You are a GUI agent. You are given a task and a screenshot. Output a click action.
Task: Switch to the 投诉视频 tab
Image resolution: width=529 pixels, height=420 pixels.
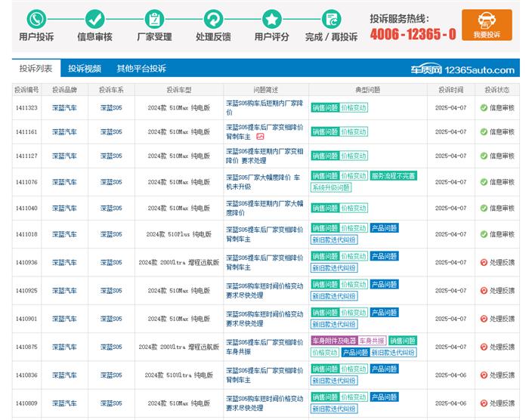pos(85,69)
